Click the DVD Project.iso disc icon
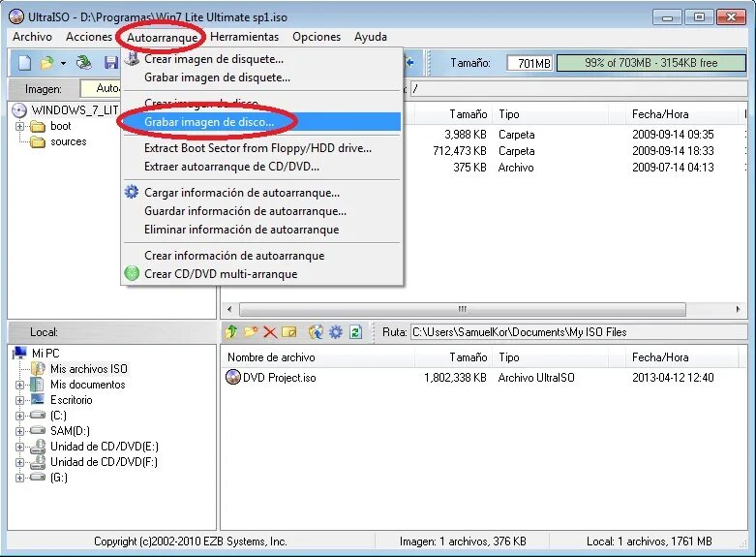756x557 pixels. (233, 377)
